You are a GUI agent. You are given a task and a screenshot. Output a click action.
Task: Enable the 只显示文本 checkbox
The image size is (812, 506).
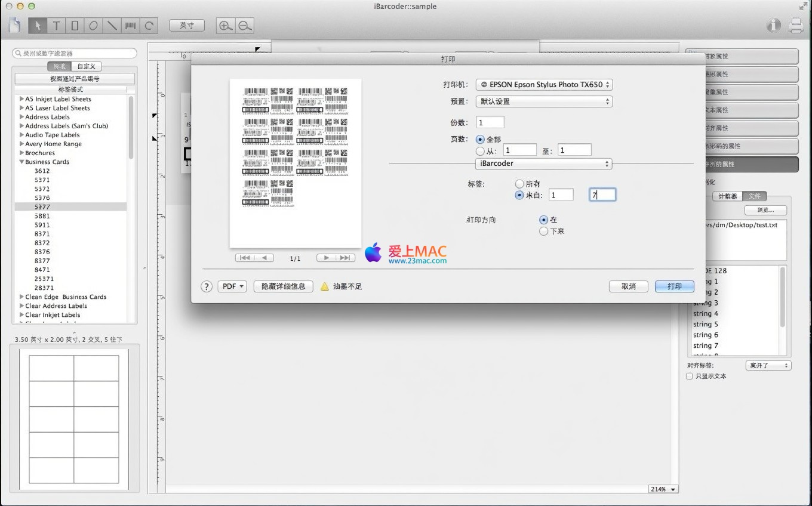click(x=690, y=377)
